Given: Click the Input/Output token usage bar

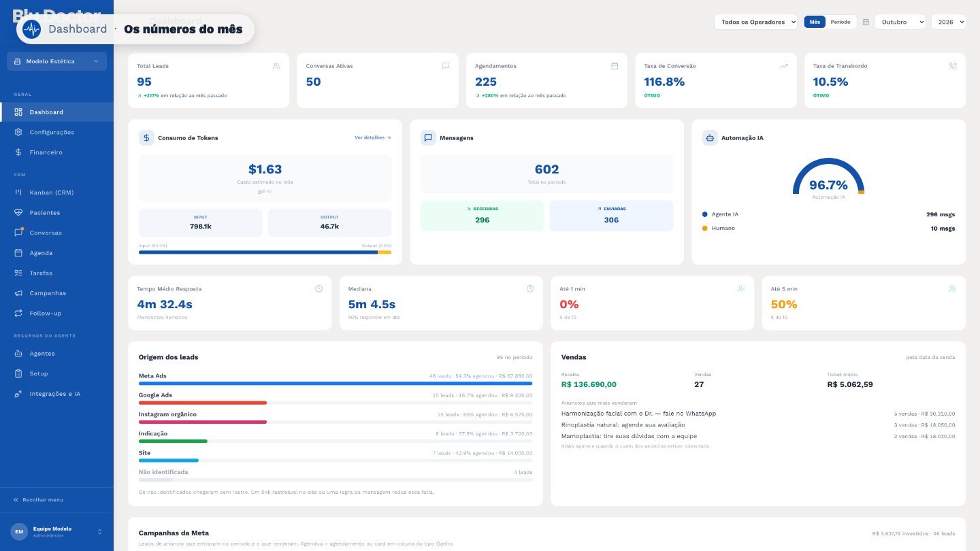Looking at the screenshot, I should (265, 252).
